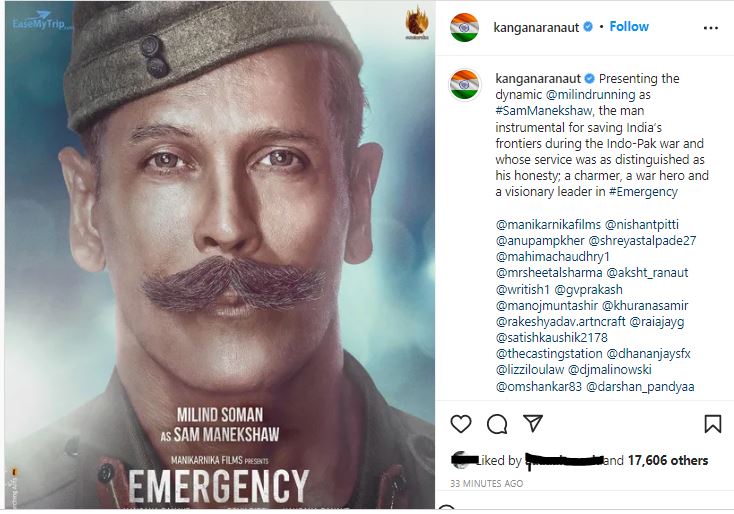Click the verified badge next to header username

587,27
